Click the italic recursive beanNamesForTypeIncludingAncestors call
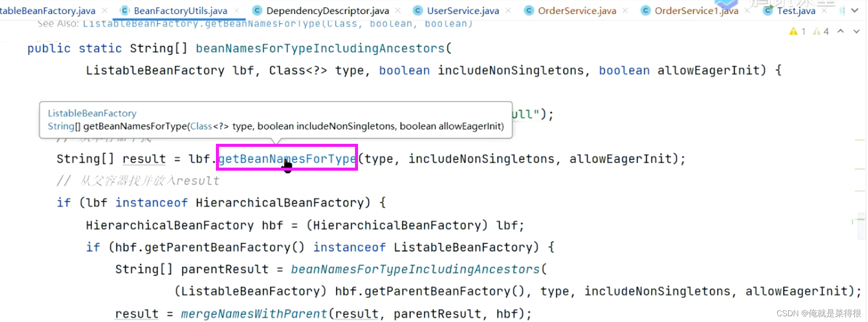The image size is (868, 322). tap(415, 269)
